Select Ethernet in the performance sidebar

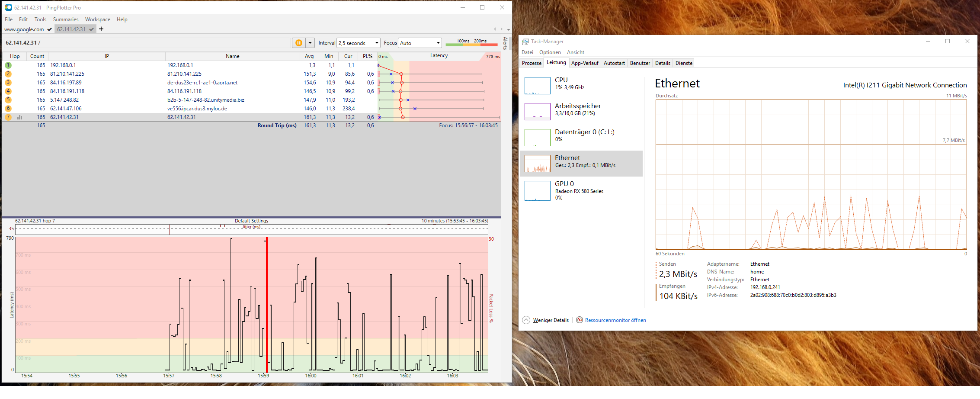click(x=581, y=163)
